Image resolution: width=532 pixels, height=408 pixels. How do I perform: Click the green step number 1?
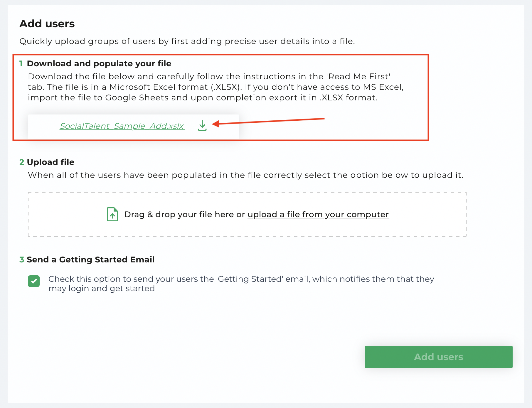[x=21, y=63]
